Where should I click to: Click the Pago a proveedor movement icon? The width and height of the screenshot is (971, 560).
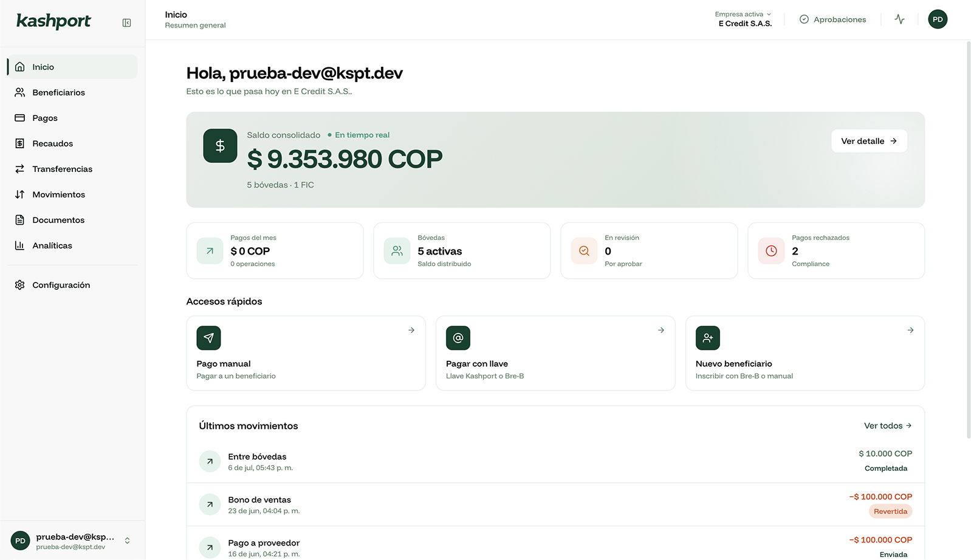coord(210,548)
